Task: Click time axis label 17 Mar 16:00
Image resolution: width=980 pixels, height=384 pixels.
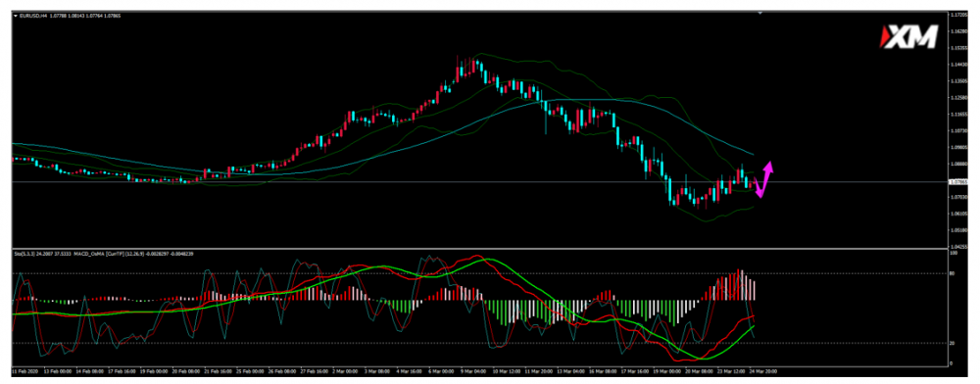Action: tap(635, 371)
